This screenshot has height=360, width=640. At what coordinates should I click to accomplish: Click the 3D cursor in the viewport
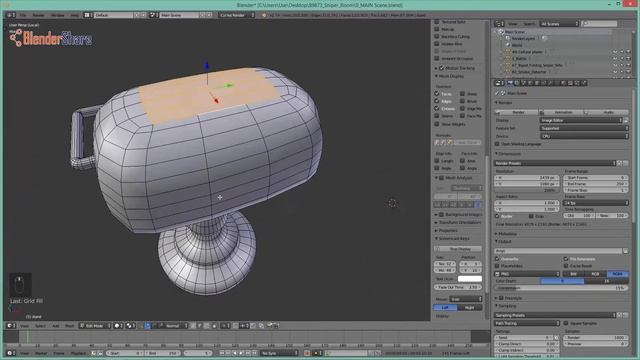[x=392, y=203]
